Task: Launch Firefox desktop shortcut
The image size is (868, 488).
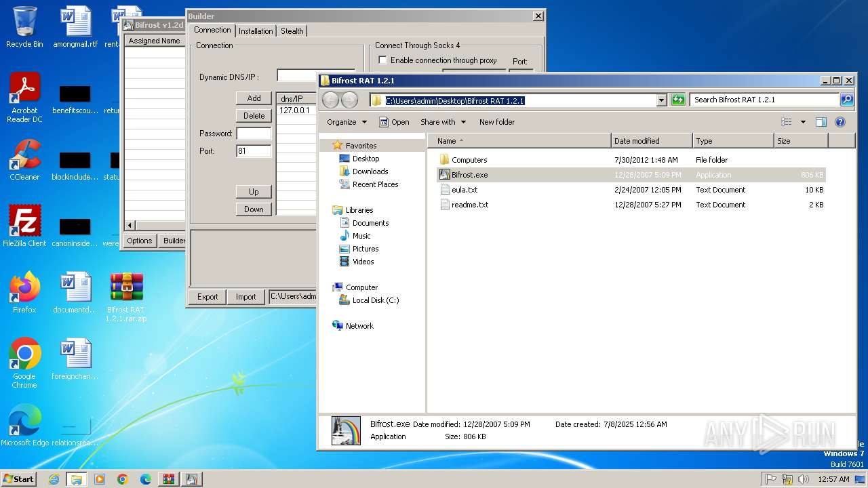Action: (x=24, y=292)
